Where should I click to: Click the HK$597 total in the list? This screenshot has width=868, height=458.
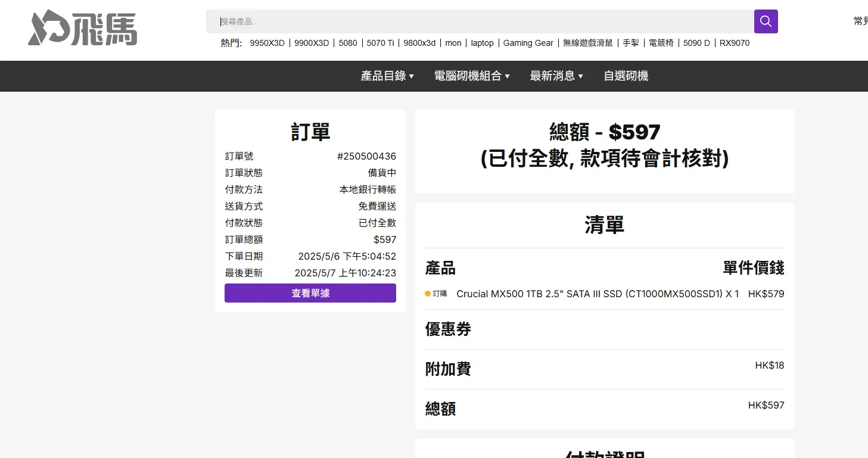[x=766, y=405]
